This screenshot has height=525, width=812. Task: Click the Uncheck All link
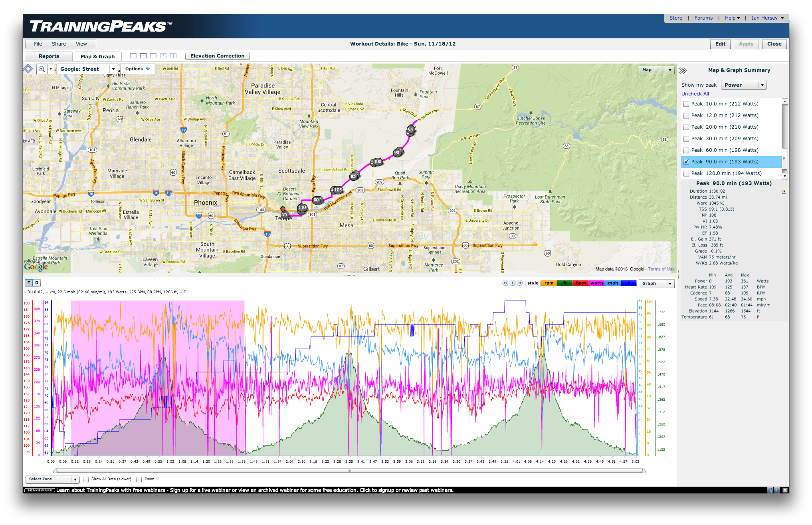[x=695, y=94]
